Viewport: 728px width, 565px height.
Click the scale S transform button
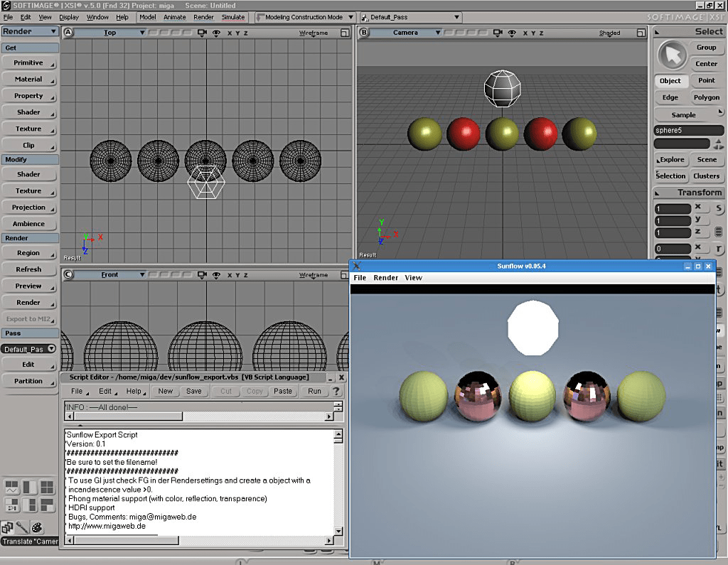[x=719, y=208]
